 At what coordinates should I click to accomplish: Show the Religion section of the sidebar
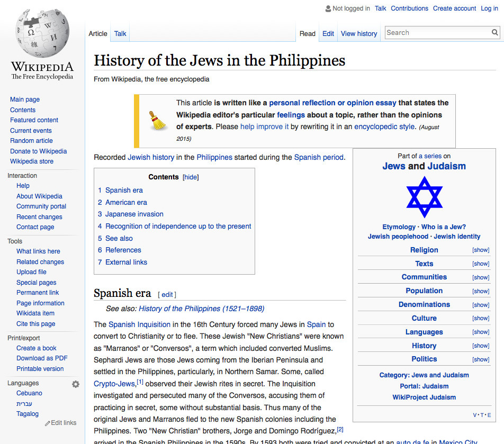481,250
